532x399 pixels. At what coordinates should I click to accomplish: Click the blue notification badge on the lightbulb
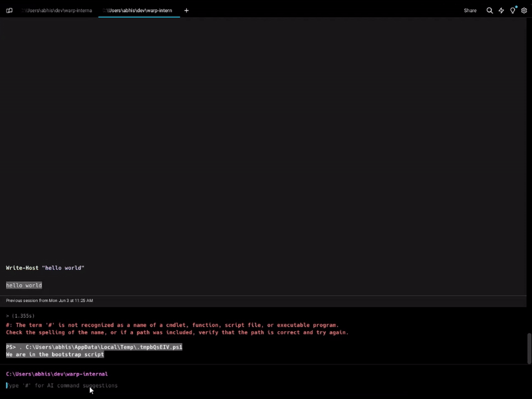click(515, 7)
